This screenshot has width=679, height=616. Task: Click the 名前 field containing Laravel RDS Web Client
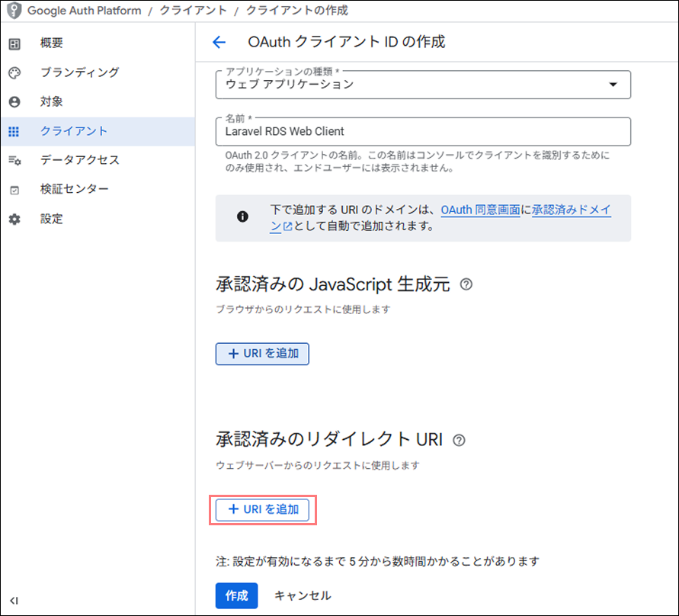pos(423,131)
